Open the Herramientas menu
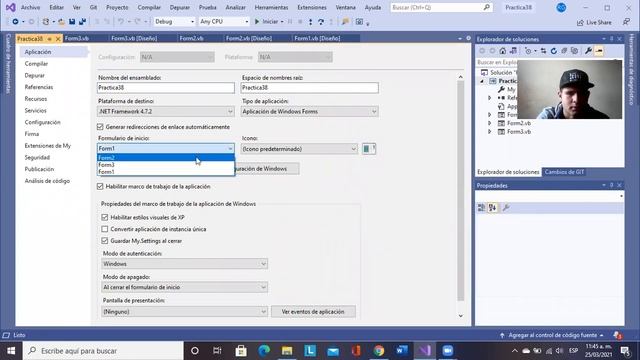Viewport: 640px width, 360px height. tap(271, 7)
